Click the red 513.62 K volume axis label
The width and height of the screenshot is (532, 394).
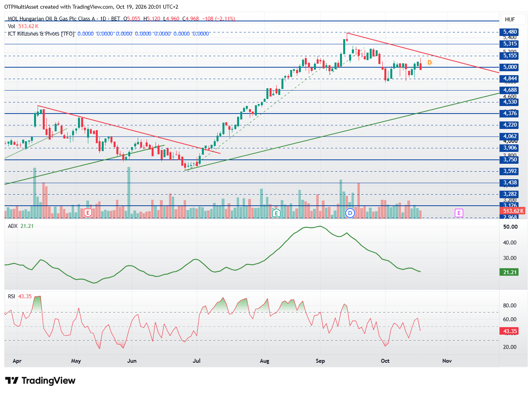pyautogui.click(x=513, y=211)
